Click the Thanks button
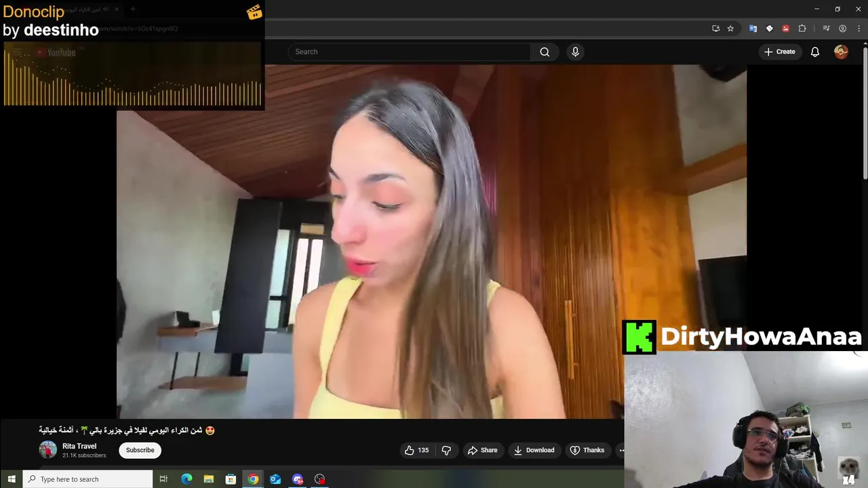 (x=587, y=450)
